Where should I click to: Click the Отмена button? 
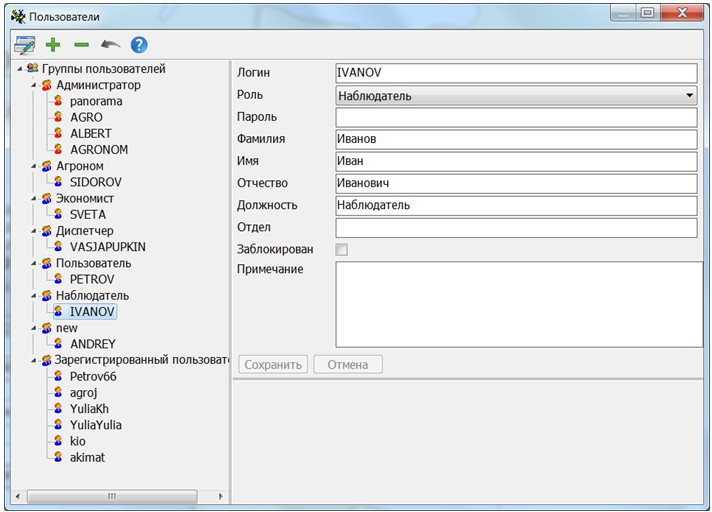[x=347, y=365]
